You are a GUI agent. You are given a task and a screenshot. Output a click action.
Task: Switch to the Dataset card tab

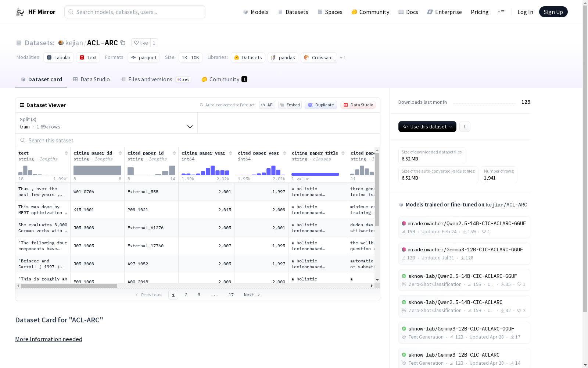[x=41, y=79]
